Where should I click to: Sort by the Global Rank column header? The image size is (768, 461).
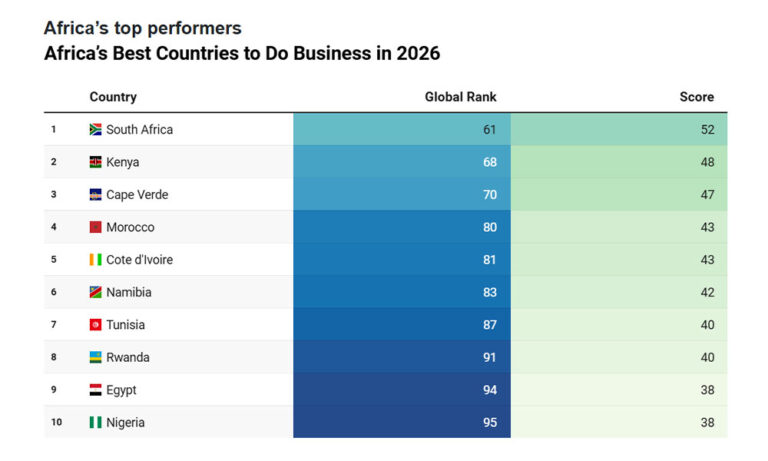(460, 97)
